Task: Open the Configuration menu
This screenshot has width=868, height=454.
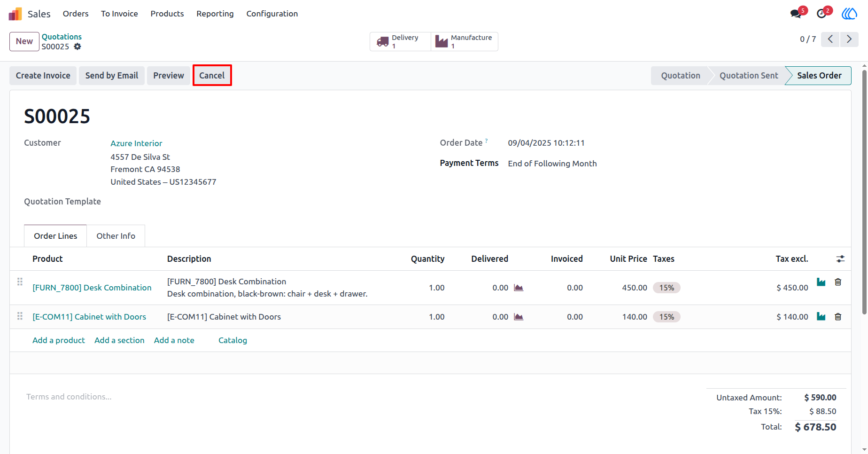Action: (272, 14)
